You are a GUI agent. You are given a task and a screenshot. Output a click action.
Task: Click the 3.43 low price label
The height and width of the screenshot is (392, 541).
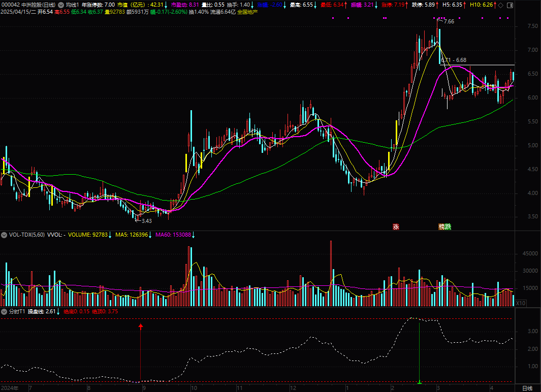pos(147,221)
